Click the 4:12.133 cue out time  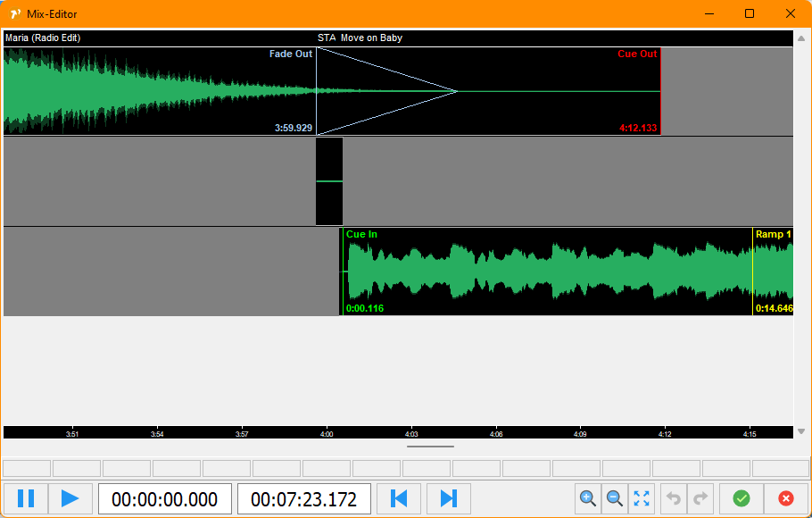(x=638, y=128)
